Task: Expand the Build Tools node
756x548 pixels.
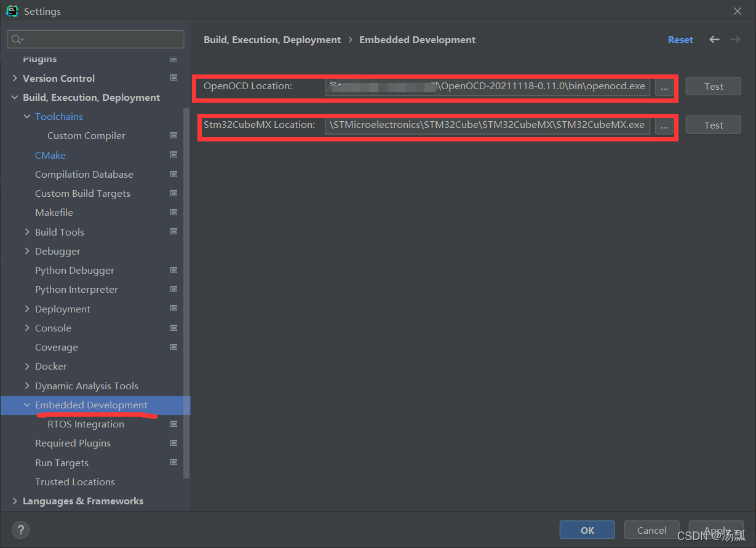Action: (x=27, y=232)
